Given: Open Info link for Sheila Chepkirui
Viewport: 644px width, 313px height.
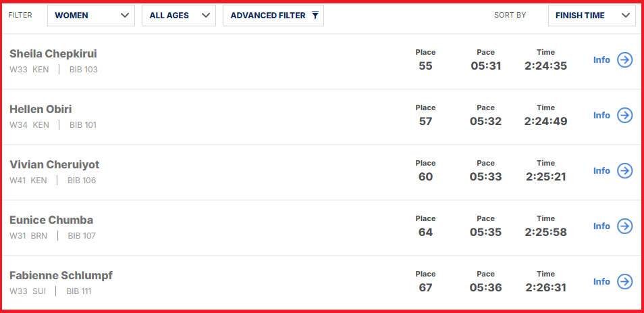Looking at the screenshot, I should [x=601, y=60].
